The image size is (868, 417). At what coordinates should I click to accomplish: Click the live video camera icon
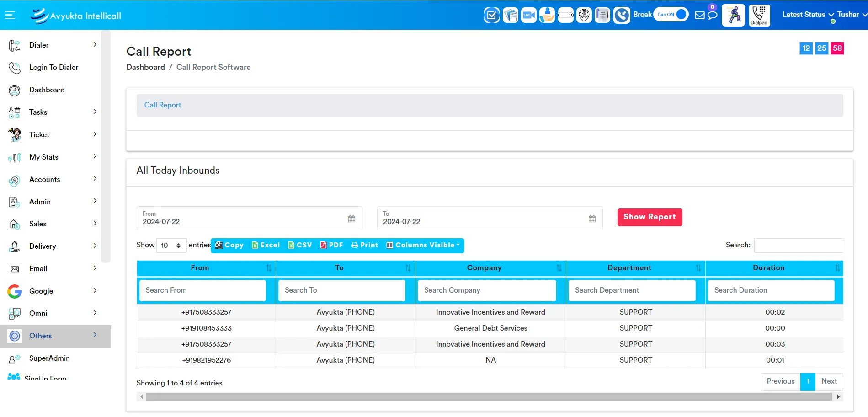tap(528, 15)
